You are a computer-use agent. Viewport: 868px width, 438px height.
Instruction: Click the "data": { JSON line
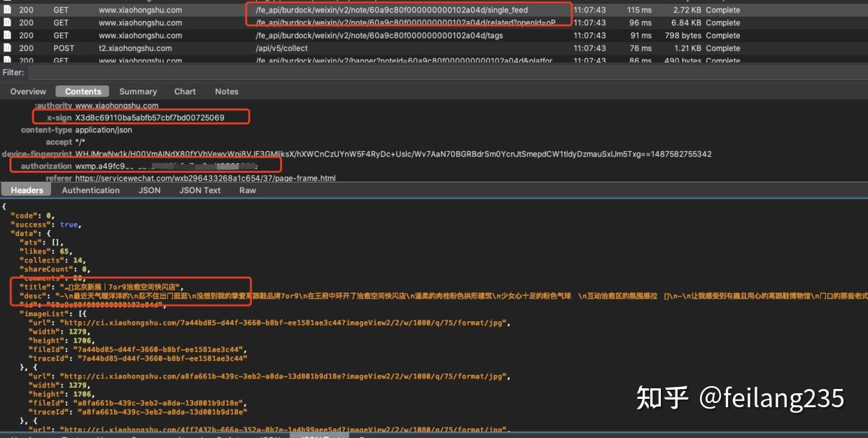[x=32, y=234]
